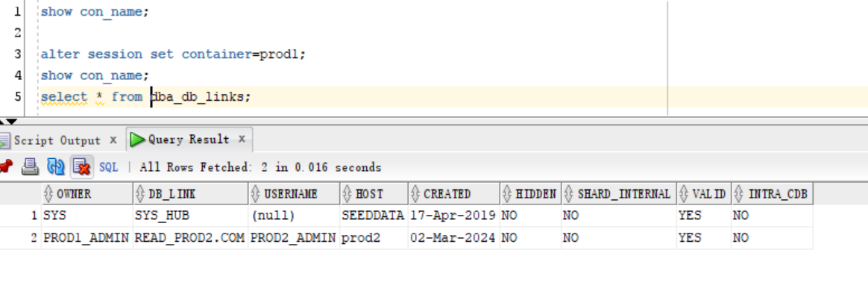This screenshot has height=282, width=868.
Task: Select the READ_PROD2.COM cell
Action: (x=191, y=238)
